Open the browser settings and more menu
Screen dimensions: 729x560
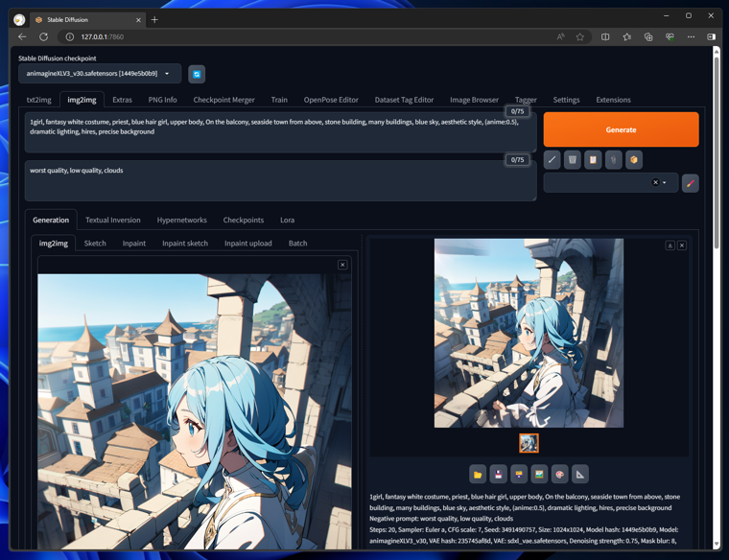coord(691,36)
